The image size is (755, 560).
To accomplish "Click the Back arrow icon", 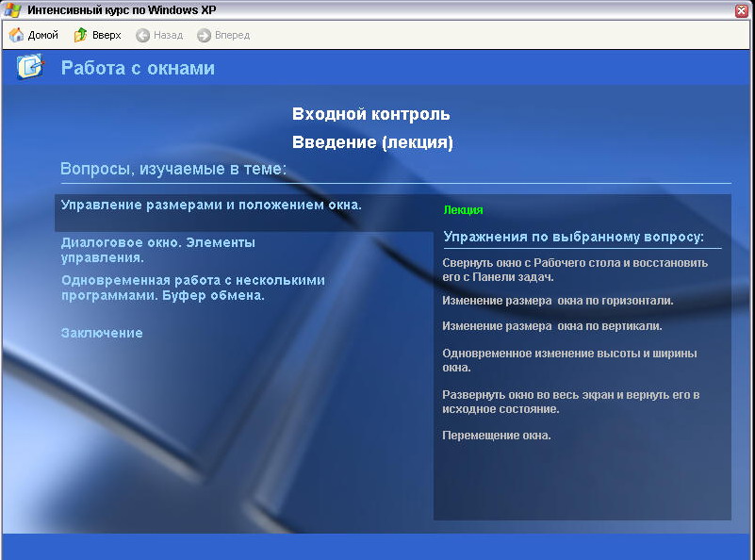I will pos(142,35).
